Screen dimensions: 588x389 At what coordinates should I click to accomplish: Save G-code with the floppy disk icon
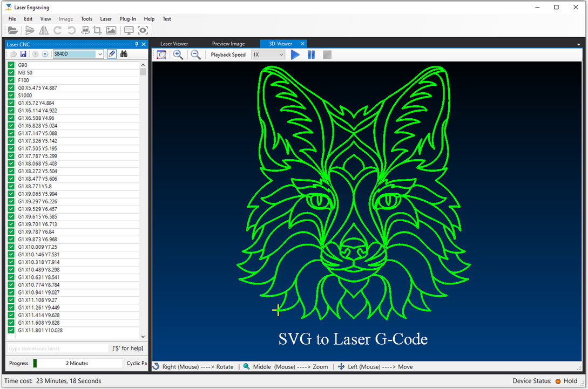click(23, 54)
